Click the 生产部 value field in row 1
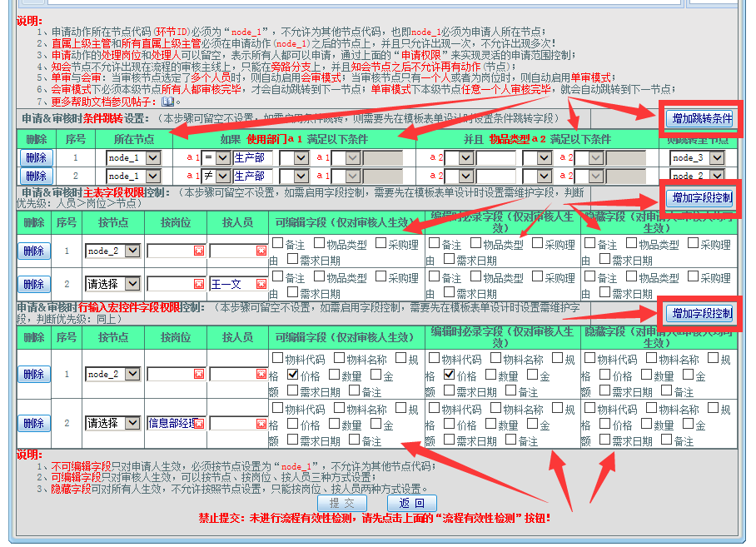756x547 pixels. [x=253, y=157]
